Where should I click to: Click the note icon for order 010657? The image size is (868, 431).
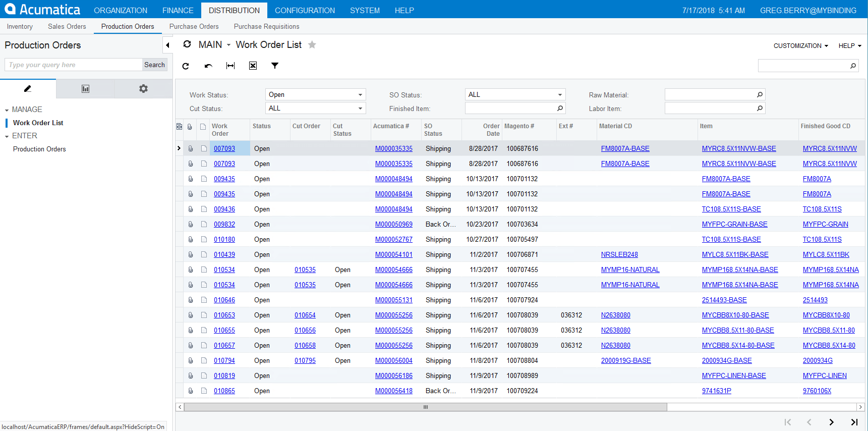point(204,345)
